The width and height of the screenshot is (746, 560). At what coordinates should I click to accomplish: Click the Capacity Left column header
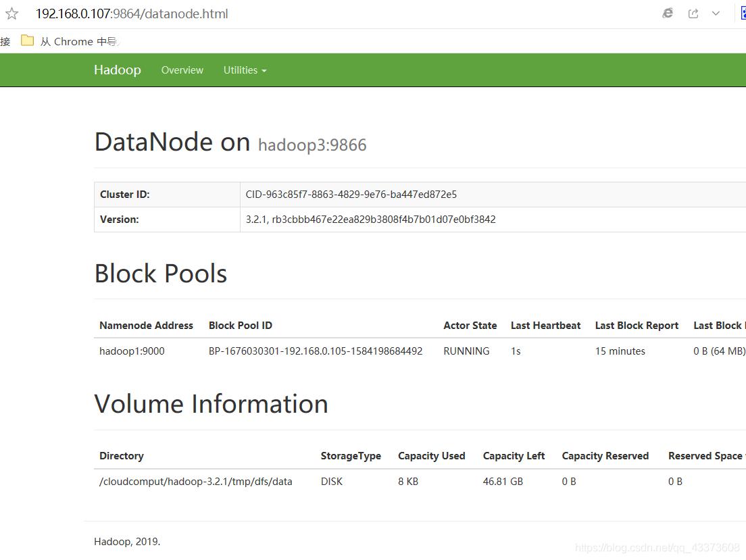pos(514,456)
